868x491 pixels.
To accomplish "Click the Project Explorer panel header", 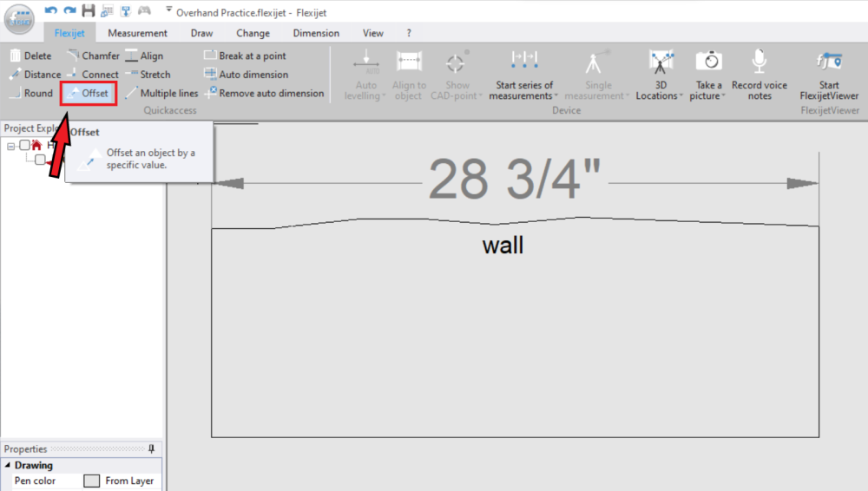I will point(31,128).
